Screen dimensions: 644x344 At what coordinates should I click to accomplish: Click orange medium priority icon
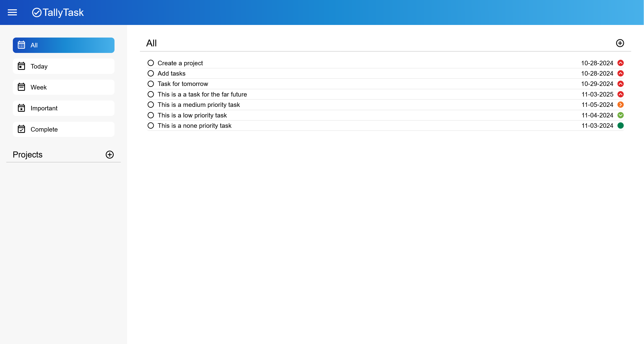point(620,105)
